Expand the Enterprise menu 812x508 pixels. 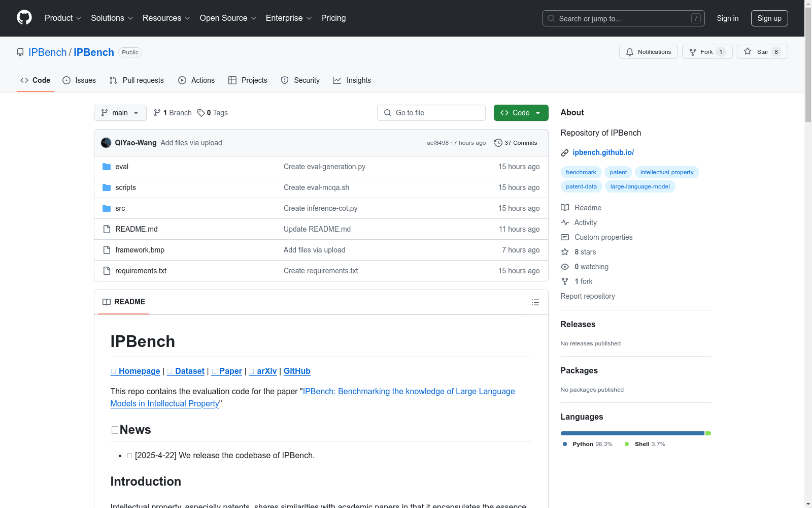point(289,18)
